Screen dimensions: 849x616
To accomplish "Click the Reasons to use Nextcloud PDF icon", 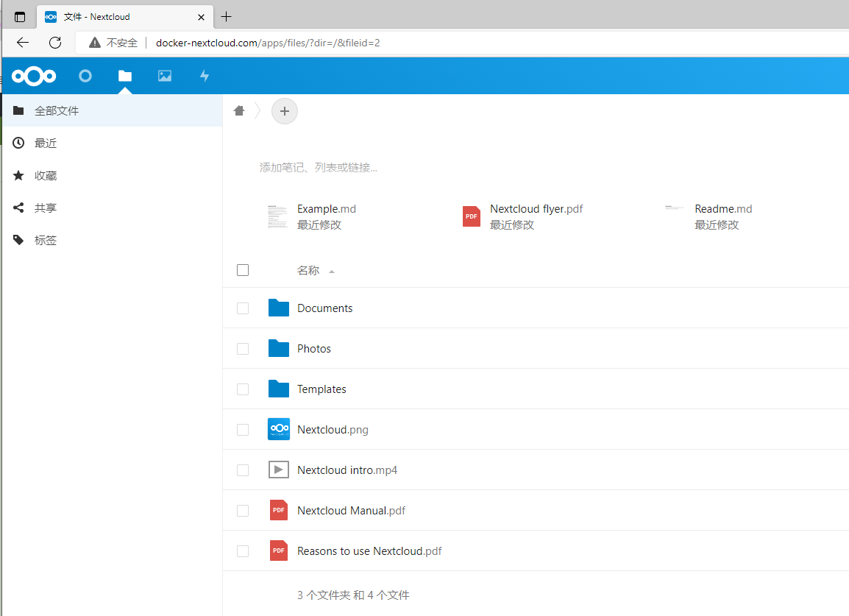I will click(278, 550).
